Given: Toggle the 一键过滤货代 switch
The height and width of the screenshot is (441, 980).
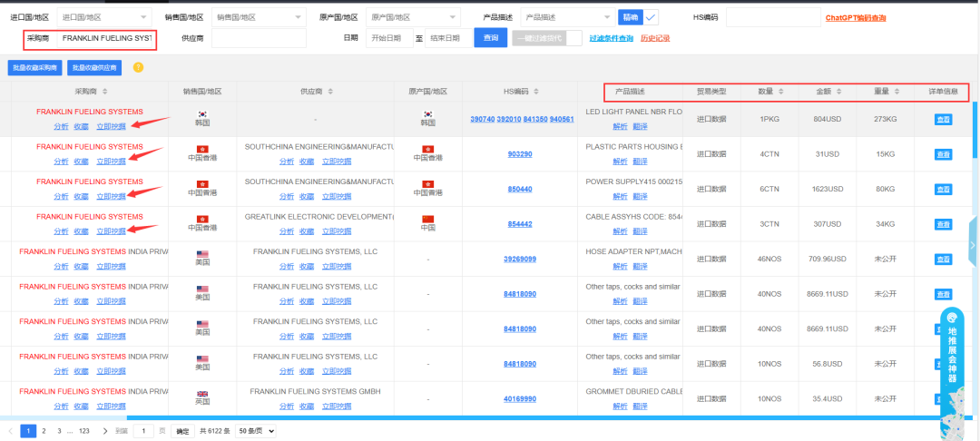Looking at the screenshot, I should point(547,38).
